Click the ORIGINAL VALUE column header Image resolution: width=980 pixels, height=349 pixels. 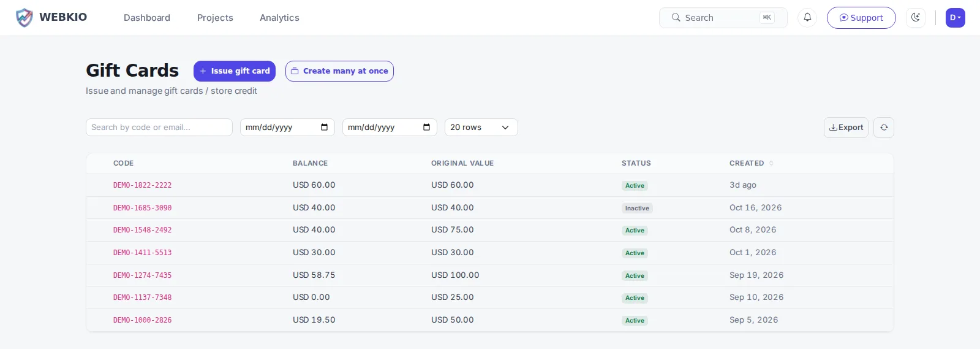point(462,163)
